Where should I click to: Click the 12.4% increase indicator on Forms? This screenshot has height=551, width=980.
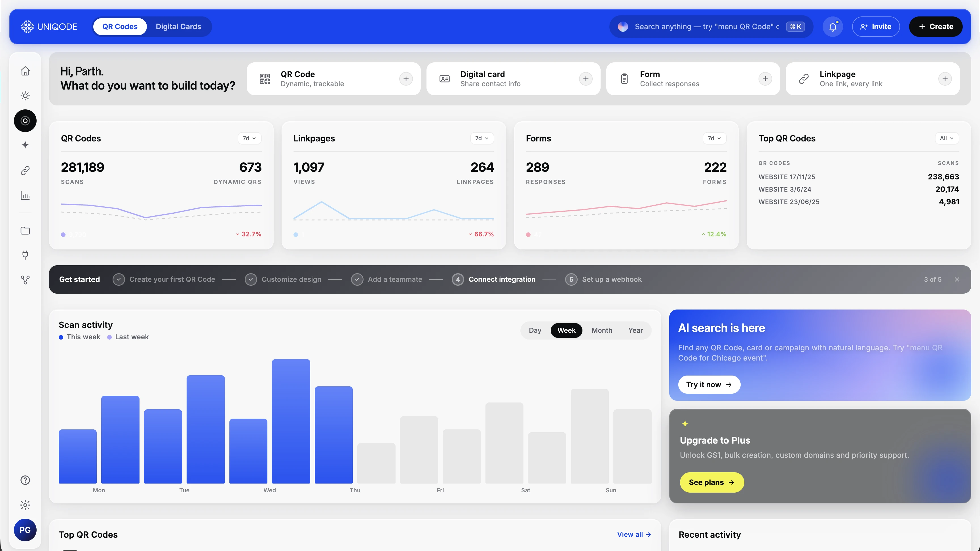714,234
